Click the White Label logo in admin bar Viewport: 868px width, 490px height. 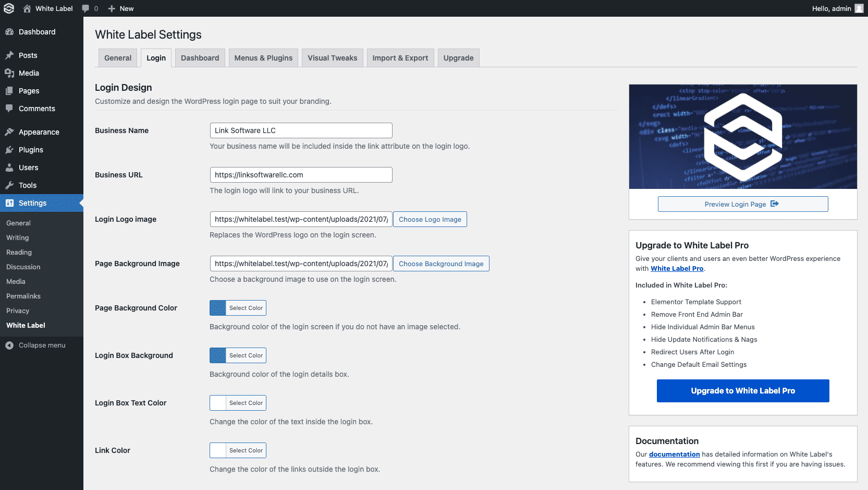coord(8,8)
